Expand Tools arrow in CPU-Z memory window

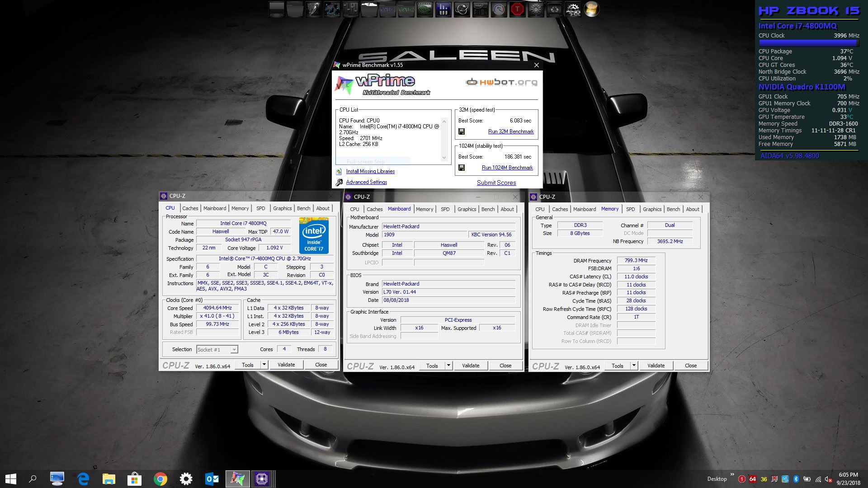(634, 366)
